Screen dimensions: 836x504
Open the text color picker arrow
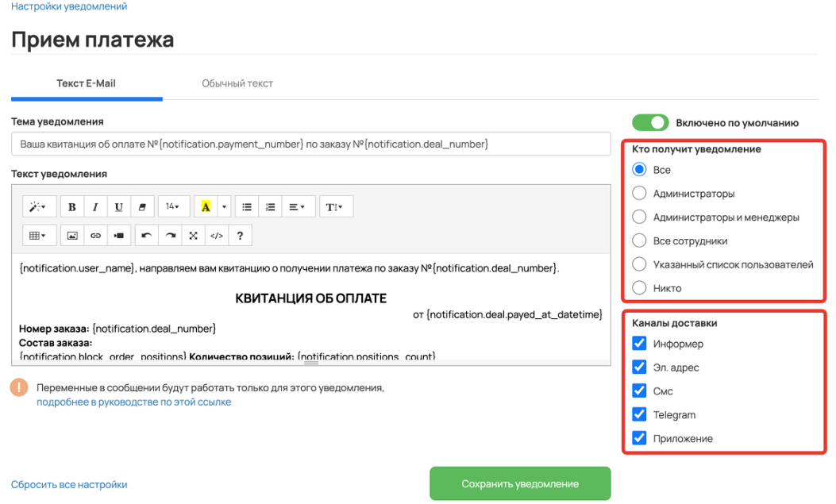point(224,206)
